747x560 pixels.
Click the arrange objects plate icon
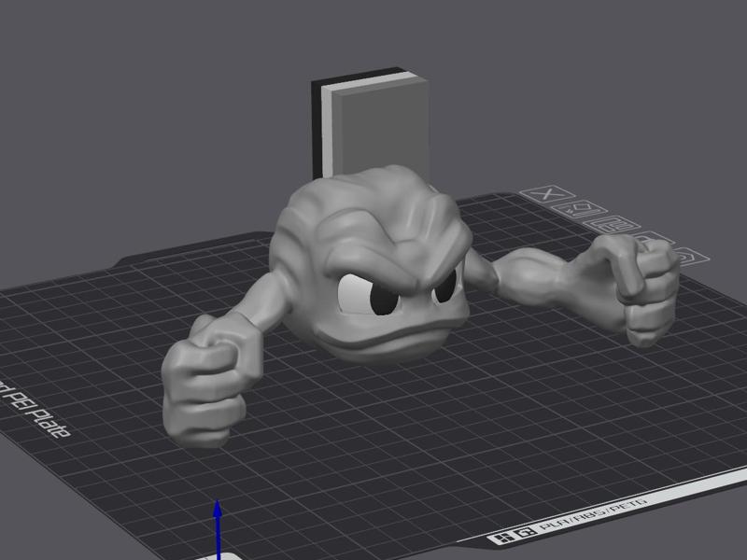coord(613,224)
